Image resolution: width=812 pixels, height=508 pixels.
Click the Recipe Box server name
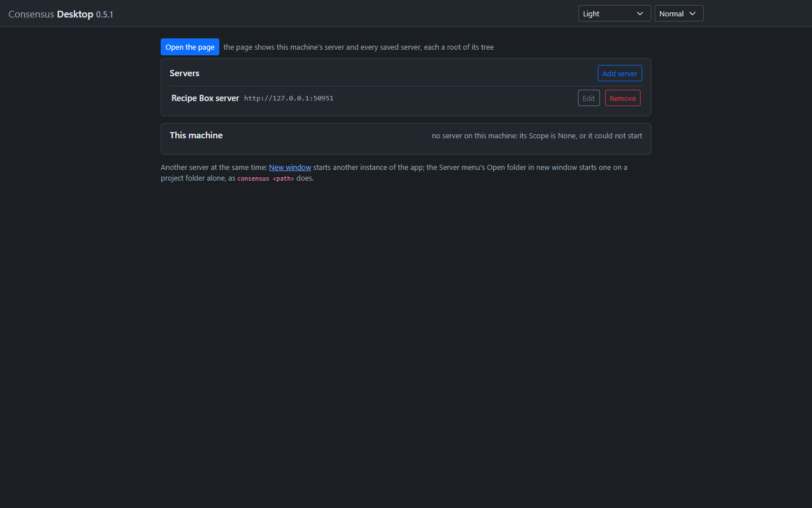(205, 98)
